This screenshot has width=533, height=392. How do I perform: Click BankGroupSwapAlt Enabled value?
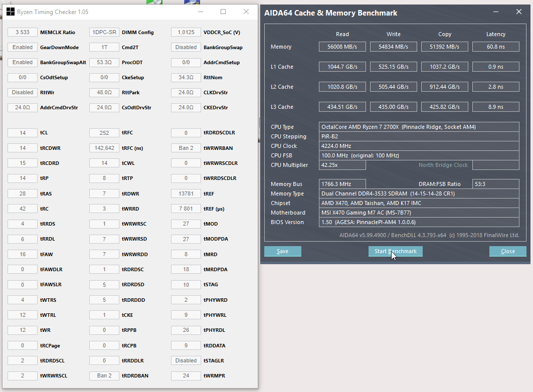point(23,63)
